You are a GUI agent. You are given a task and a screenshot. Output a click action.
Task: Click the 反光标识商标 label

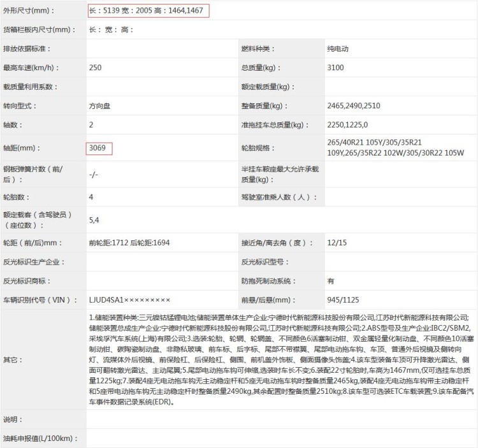[x=27, y=281]
